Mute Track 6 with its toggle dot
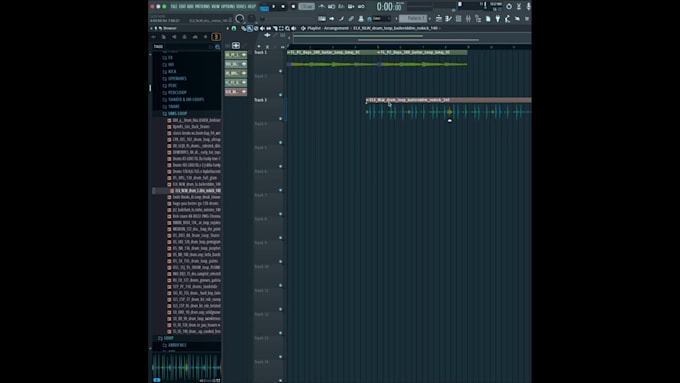 pos(281,190)
